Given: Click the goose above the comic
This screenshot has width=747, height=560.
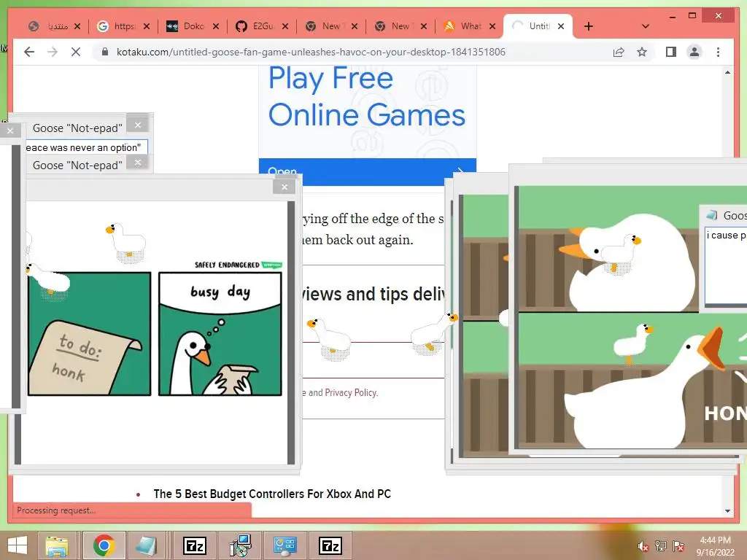Looking at the screenshot, I should point(125,241).
